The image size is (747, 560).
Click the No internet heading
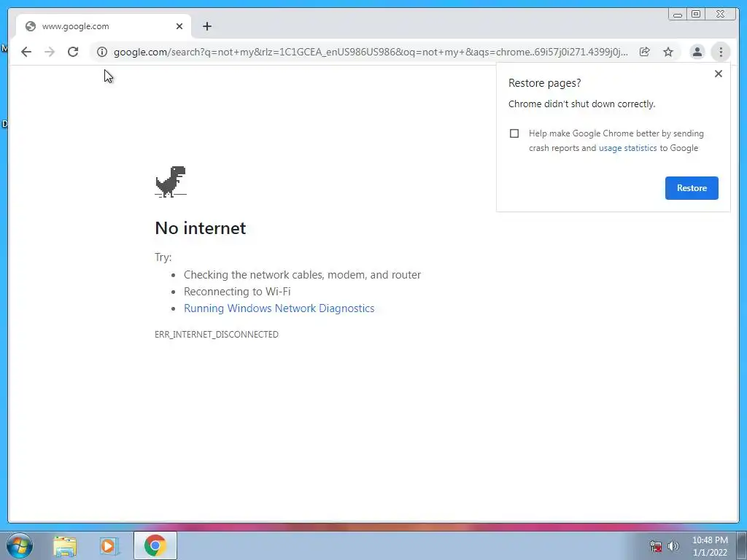(x=201, y=228)
